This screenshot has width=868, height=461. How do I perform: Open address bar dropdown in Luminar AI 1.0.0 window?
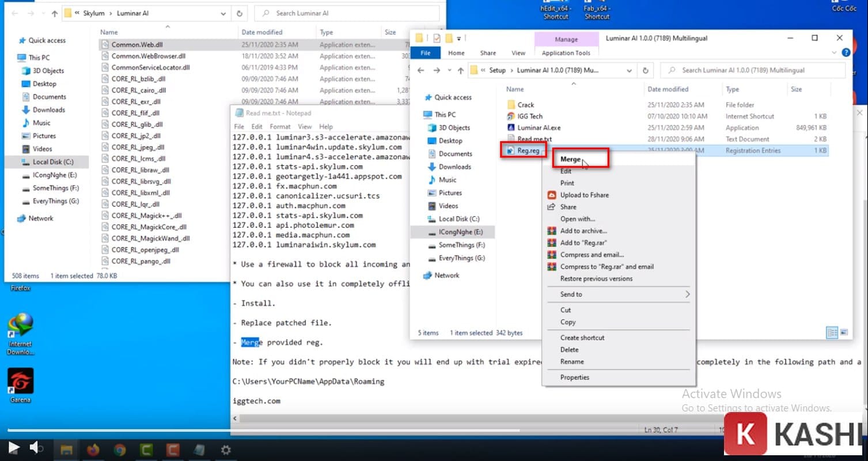pyautogui.click(x=629, y=70)
